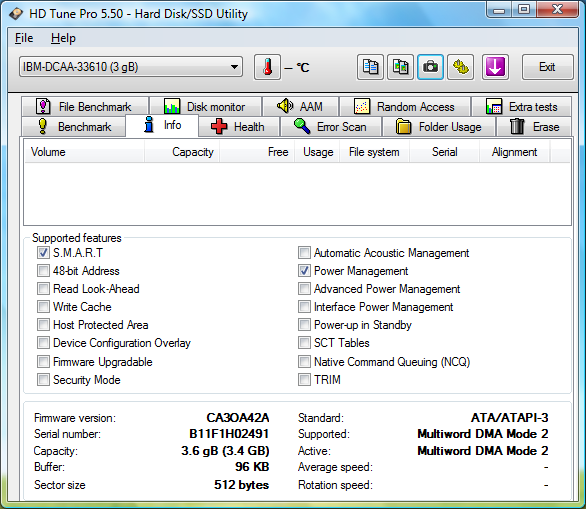Viewport: 586px width, 509px height.
Task: Click the Usage column header
Action: pyautogui.click(x=317, y=152)
